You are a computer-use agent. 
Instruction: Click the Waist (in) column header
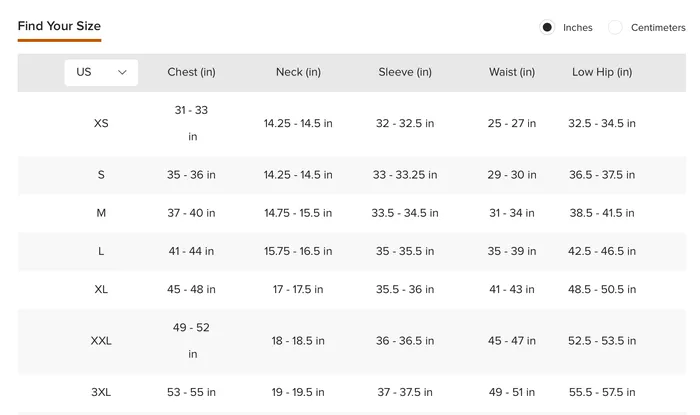512,72
